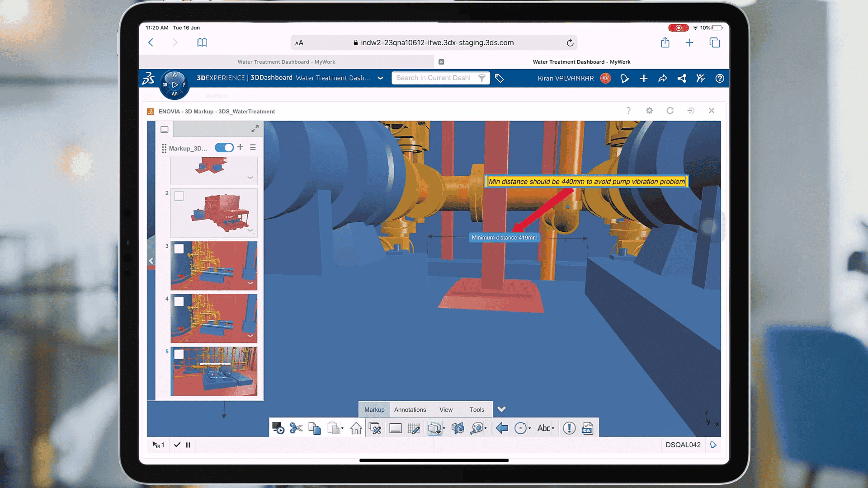
Task: Select the tape measure tool
Action: [476, 428]
